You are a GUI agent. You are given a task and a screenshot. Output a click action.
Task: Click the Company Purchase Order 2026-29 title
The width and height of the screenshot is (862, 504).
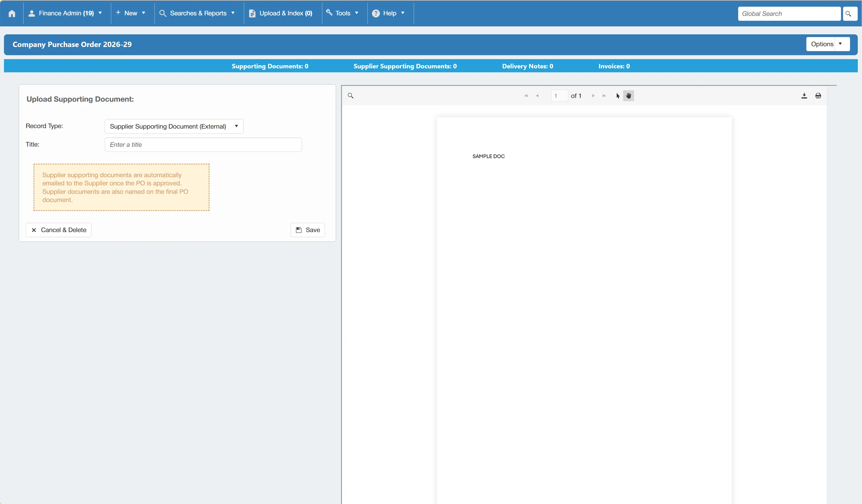[x=72, y=44]
